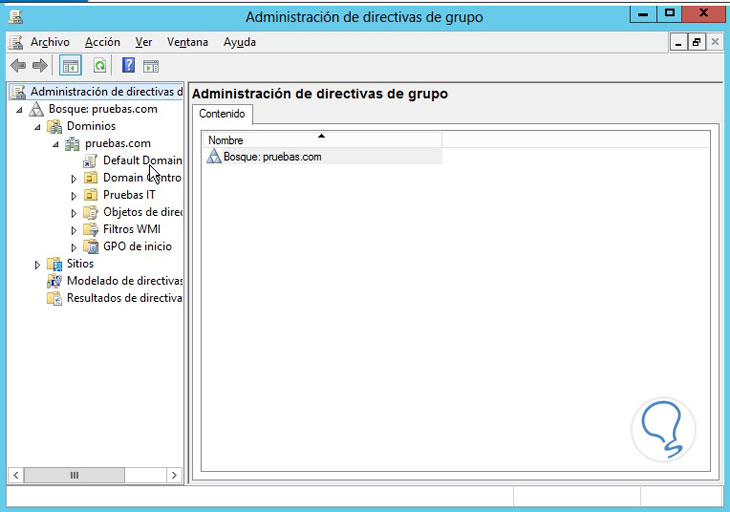Expand the Domain Controllers node
This screenshot has height=512, width=730.
[x=74, y=179]
